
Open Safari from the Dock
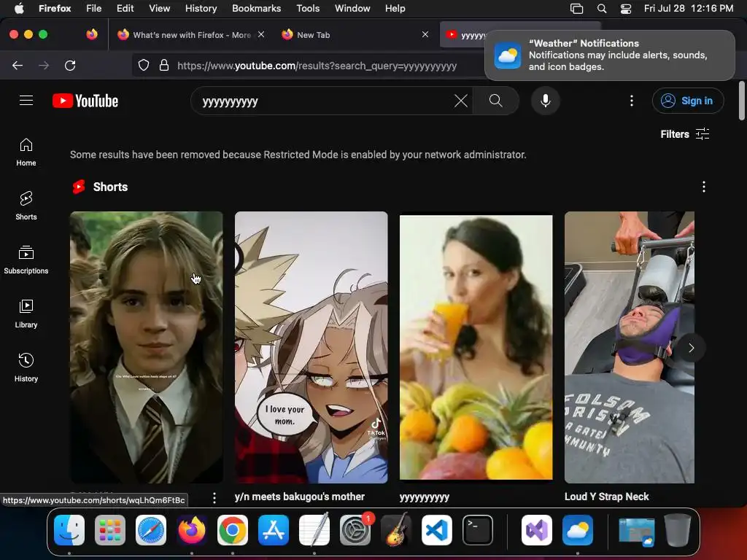[x=151, y=530]
